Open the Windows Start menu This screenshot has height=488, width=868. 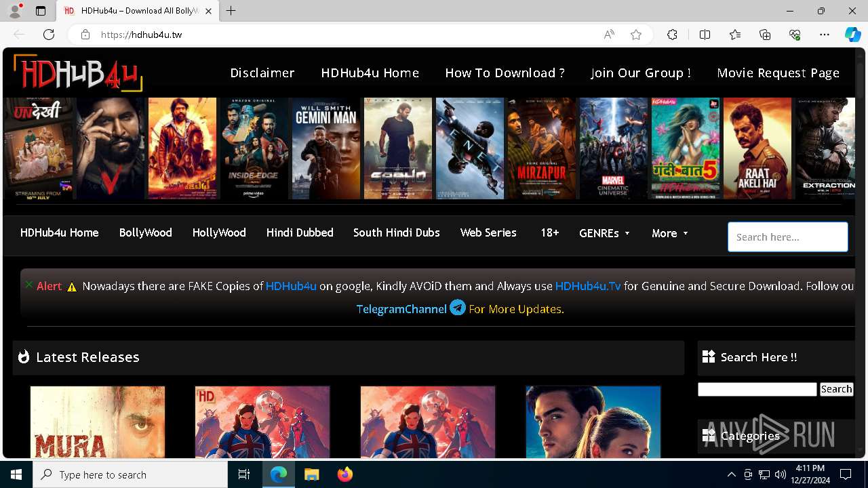16,474
